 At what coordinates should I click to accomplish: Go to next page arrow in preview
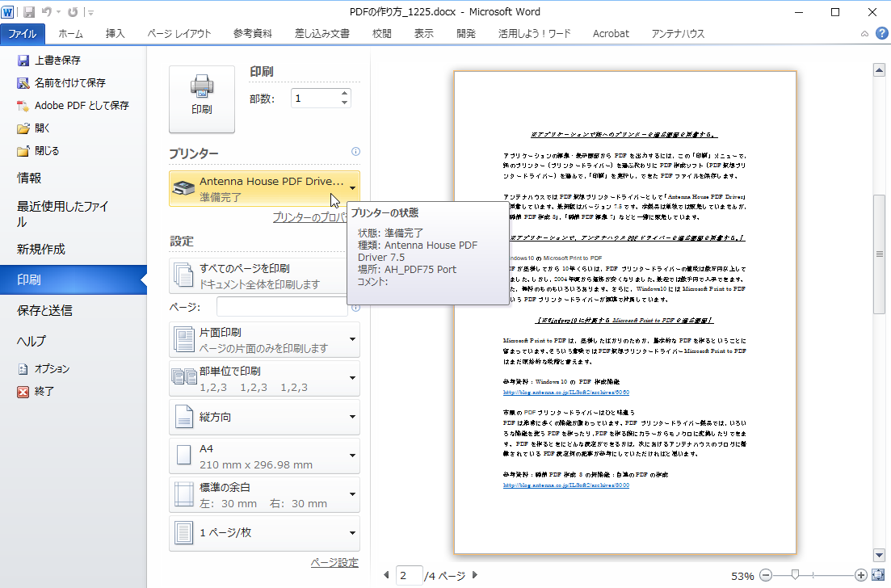point(475,576)
